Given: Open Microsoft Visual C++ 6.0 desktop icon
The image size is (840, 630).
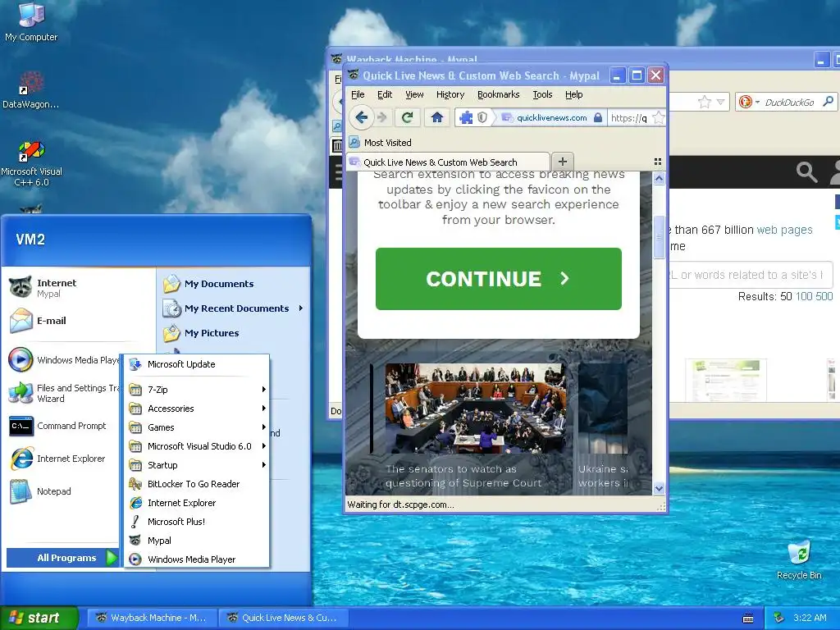Looking at the screenshot, I should [31, 163].
